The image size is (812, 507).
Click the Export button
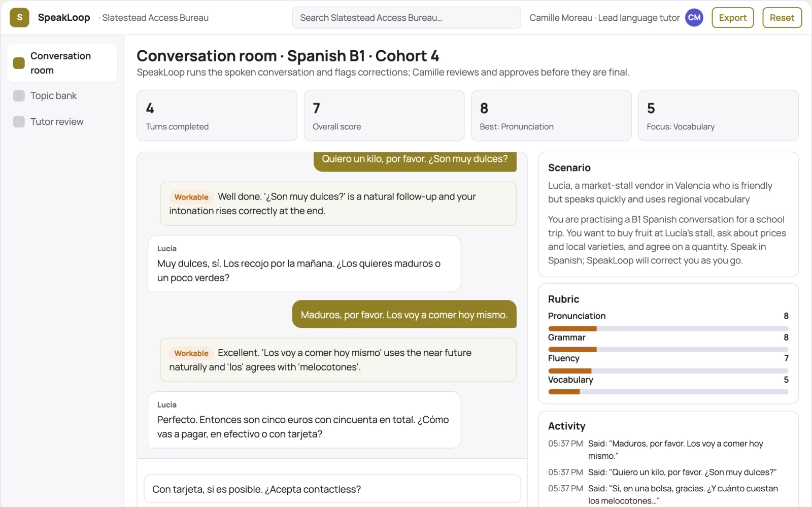733,17
